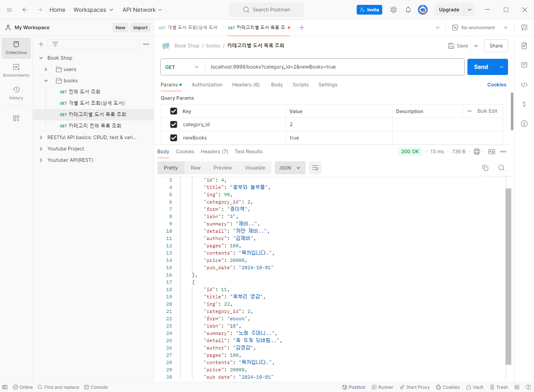Uncheck the newBooks param checkbox
Image resolution: width=534 pixels, height=392 pixels.
point(174,138)
